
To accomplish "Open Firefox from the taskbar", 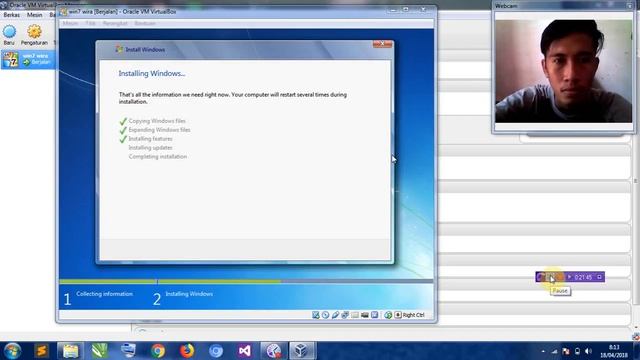I will 187,351.
